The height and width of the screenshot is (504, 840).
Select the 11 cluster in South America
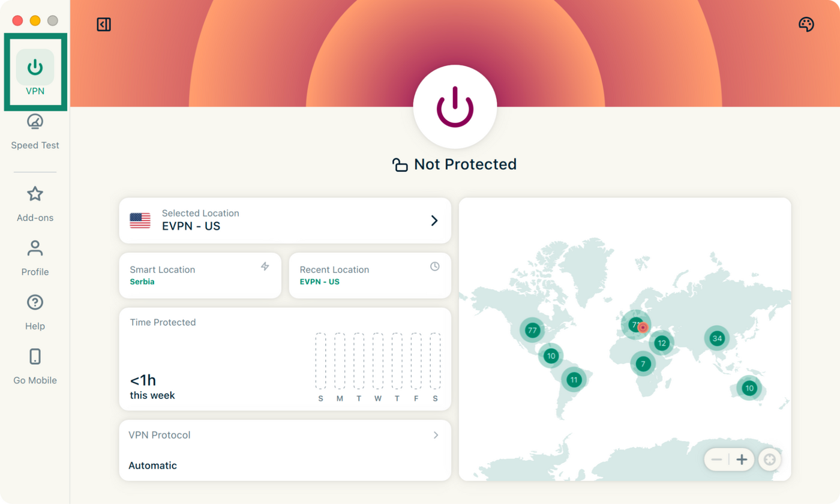[x=574, y=379]
